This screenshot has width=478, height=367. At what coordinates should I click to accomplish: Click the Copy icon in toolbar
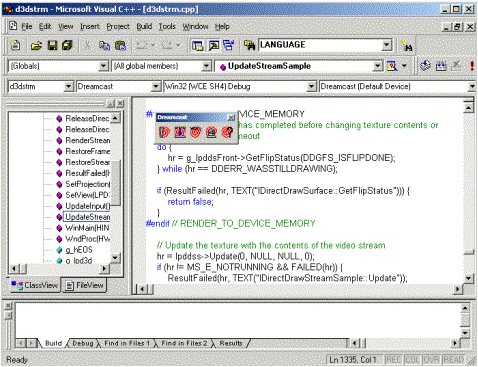pos(104,45)
